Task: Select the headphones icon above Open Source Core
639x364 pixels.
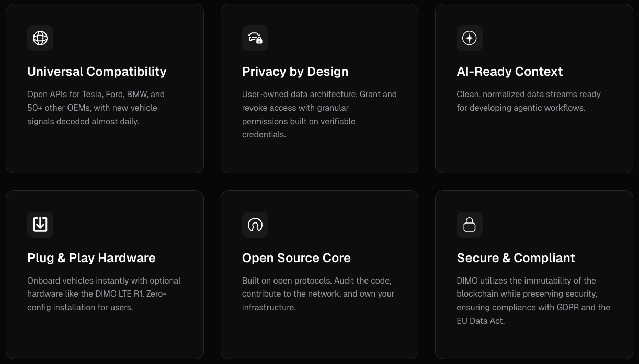Action: point(255,224)
